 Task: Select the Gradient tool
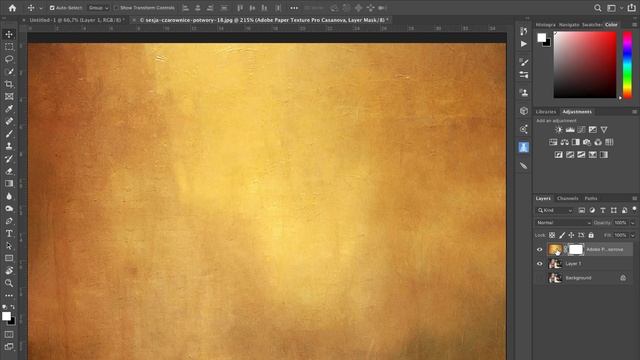[x=9, y=184]
